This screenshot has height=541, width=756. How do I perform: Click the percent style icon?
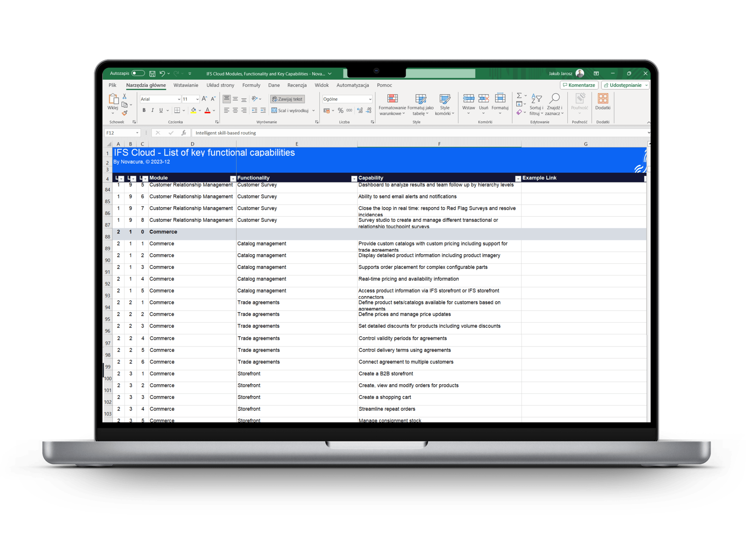tap(341, 110)
